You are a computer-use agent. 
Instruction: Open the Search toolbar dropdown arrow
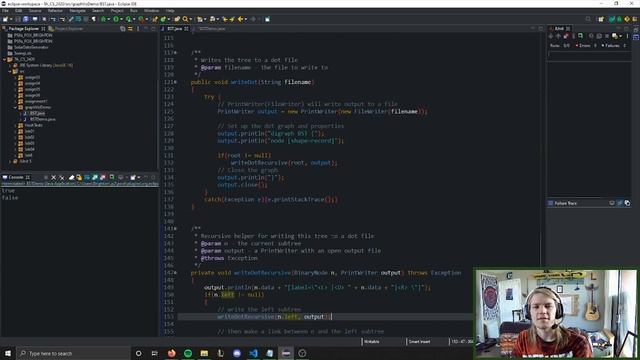[191, 19]
